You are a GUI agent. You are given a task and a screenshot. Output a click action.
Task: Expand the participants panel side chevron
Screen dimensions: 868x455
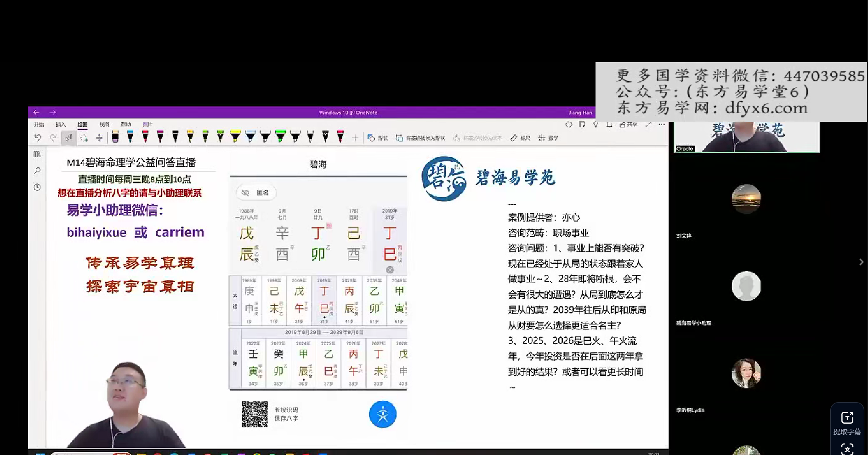861,262
